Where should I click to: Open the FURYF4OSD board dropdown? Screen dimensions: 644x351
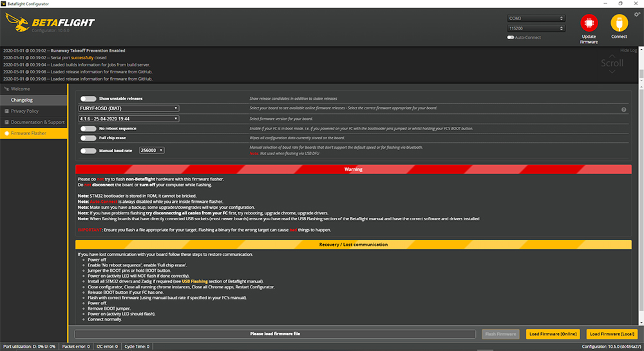[x=129, y=108]
